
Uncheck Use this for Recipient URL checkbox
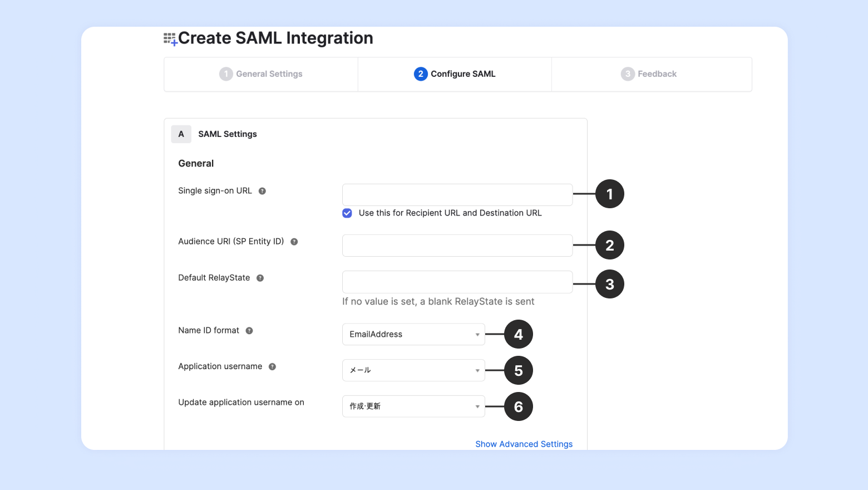pyautogui.click(x=347, y=213)
